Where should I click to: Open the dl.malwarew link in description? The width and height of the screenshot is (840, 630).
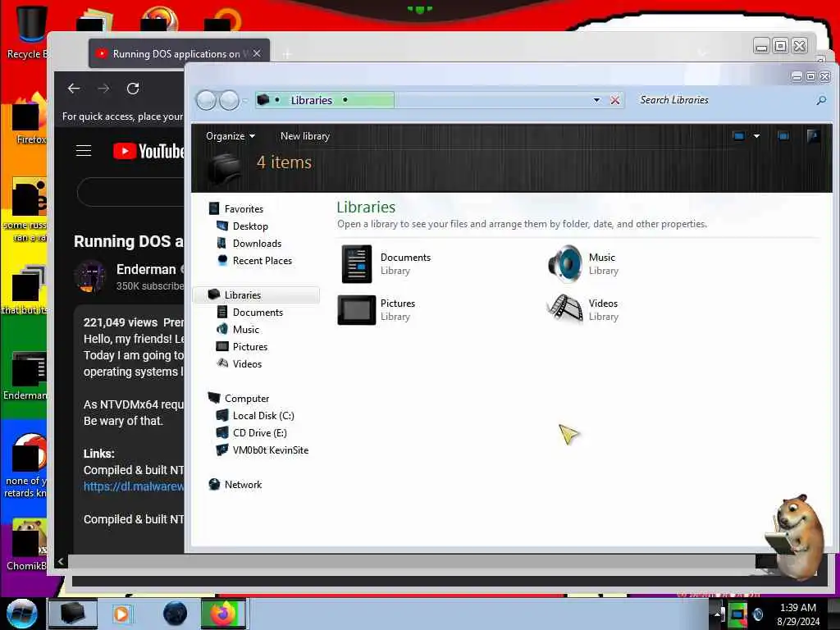134,486
